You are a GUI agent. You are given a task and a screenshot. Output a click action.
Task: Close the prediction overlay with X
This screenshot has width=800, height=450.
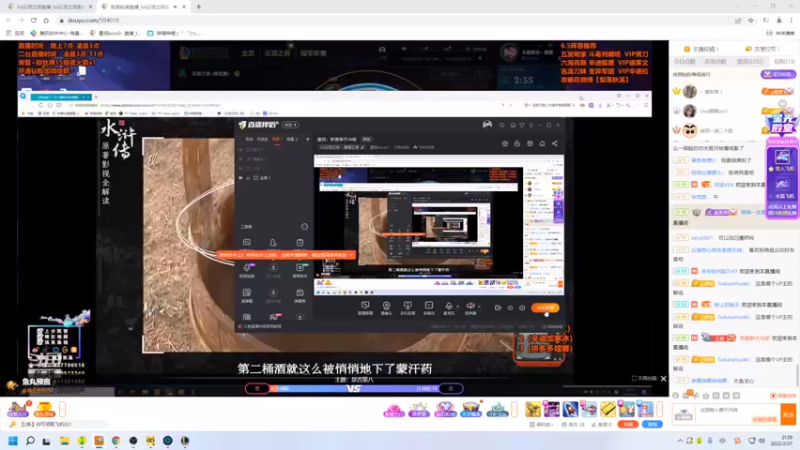(663, 379)
